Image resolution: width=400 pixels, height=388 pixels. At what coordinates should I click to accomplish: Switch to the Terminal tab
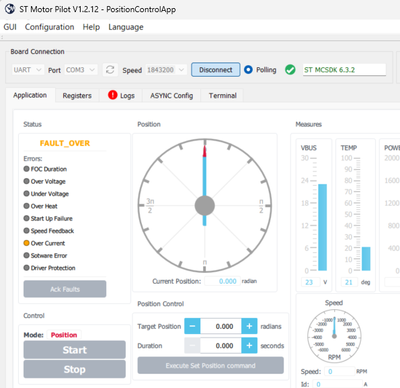222,96
